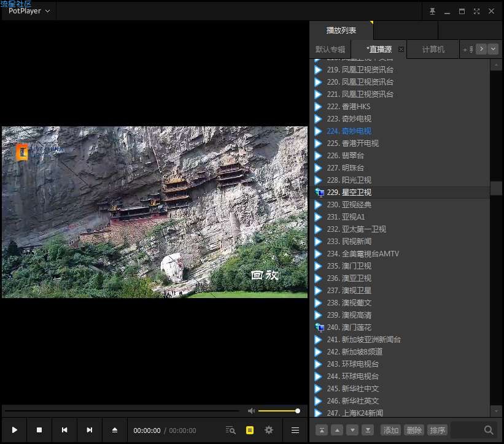Click the 删除 button
504x444 pixels.
(414, 430)
